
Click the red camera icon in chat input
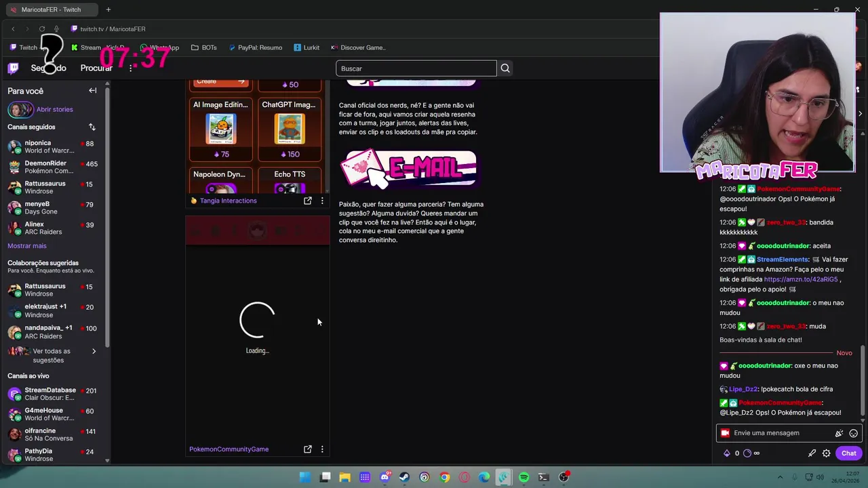click(725, 433)
